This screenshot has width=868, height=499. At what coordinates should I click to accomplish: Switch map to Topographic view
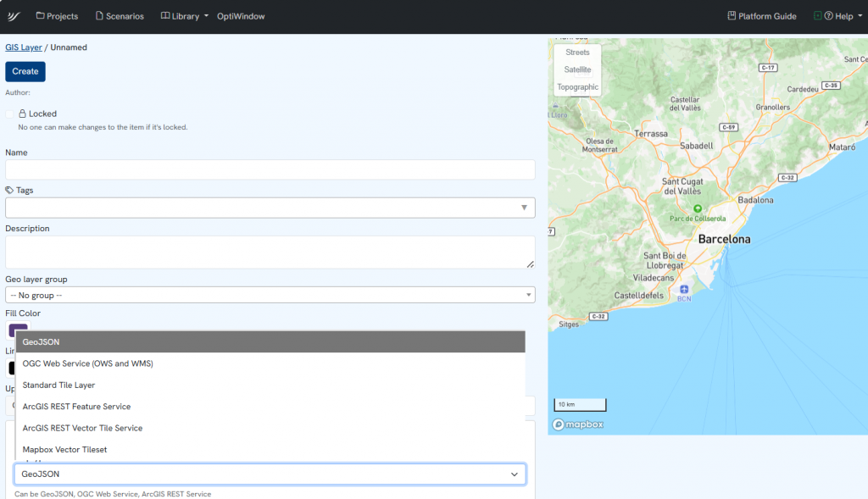click(577, 87)
